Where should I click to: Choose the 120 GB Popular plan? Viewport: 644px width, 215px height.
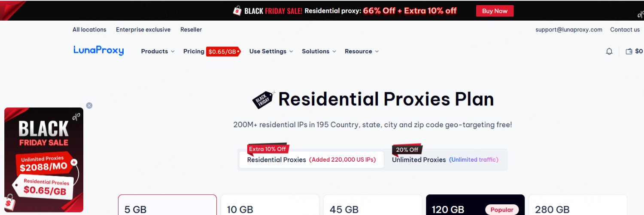(x=475, y=206)
